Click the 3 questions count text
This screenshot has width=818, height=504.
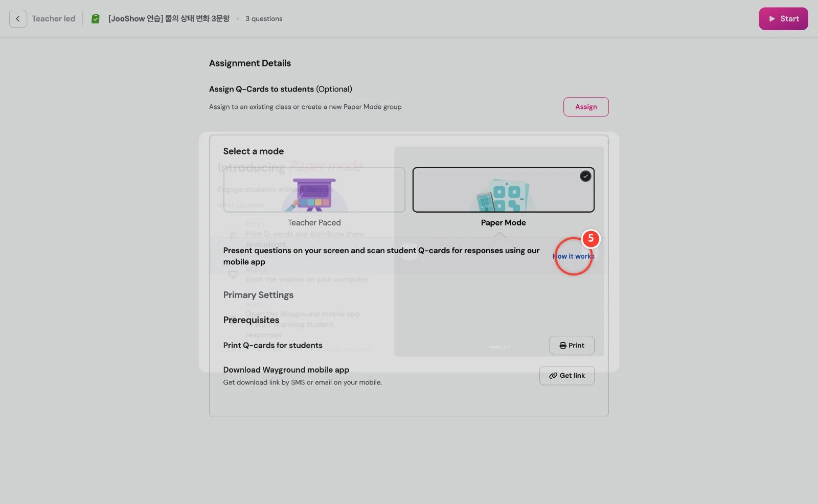click(x=264, y=19)
